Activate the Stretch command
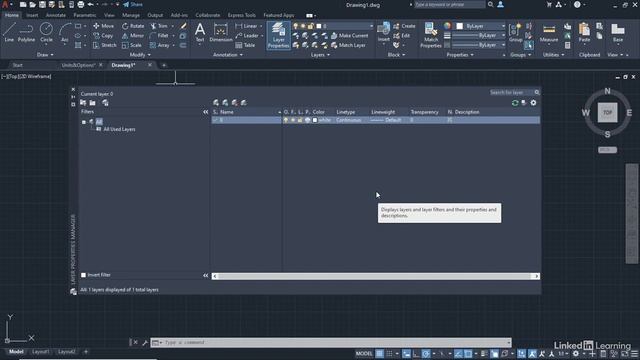The width and height of the screenshot is (640, 360). (x=104, y=45)
